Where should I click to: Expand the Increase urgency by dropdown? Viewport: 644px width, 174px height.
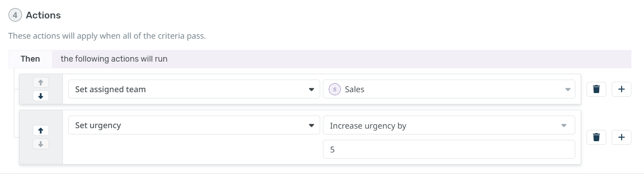pyautogui.click(x=449, y=125)
